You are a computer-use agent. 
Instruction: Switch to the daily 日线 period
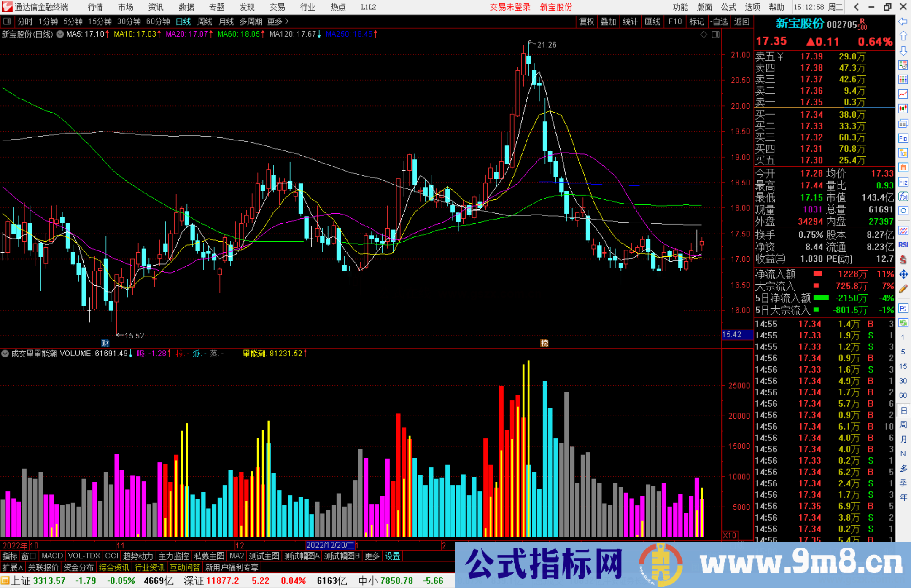pos(183,21)
